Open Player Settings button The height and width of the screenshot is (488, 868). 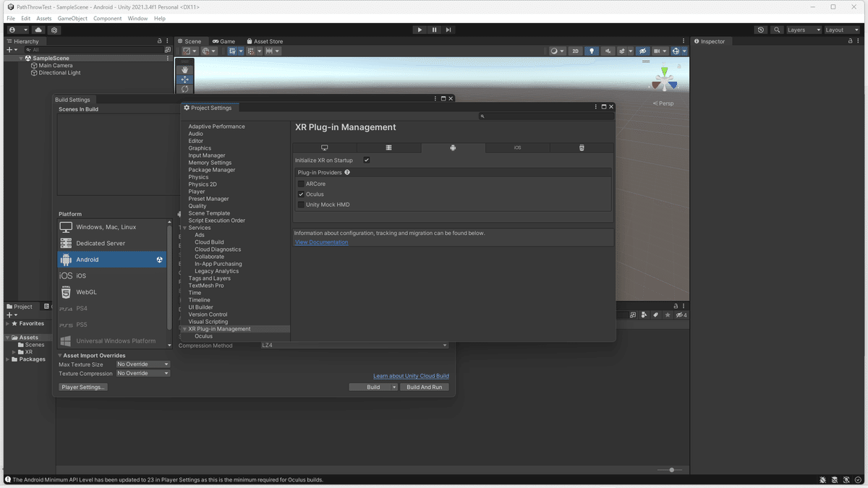[x=83, y=388]
